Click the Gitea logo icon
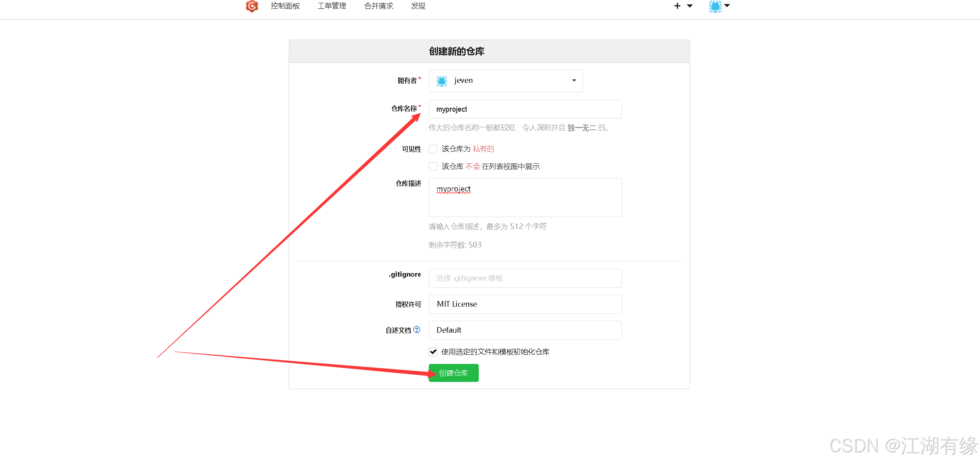The image size is (980, 462). tap(252, 6)
